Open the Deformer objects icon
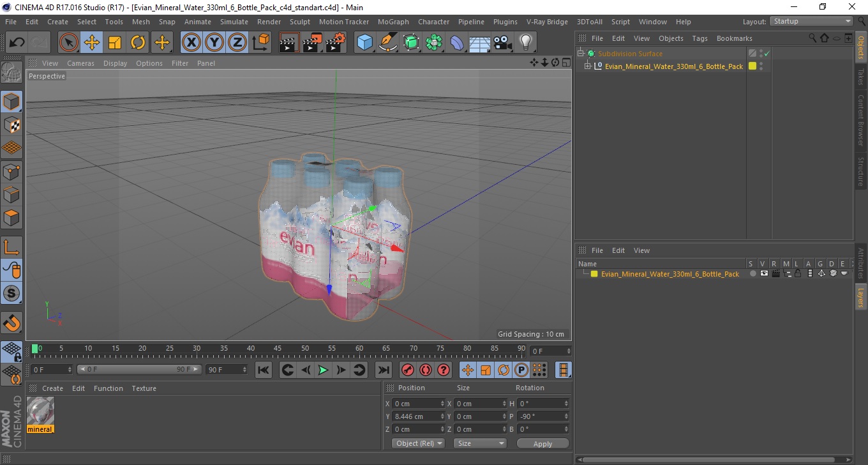Screen dimensions: 868x465 (x=457, y=43)
